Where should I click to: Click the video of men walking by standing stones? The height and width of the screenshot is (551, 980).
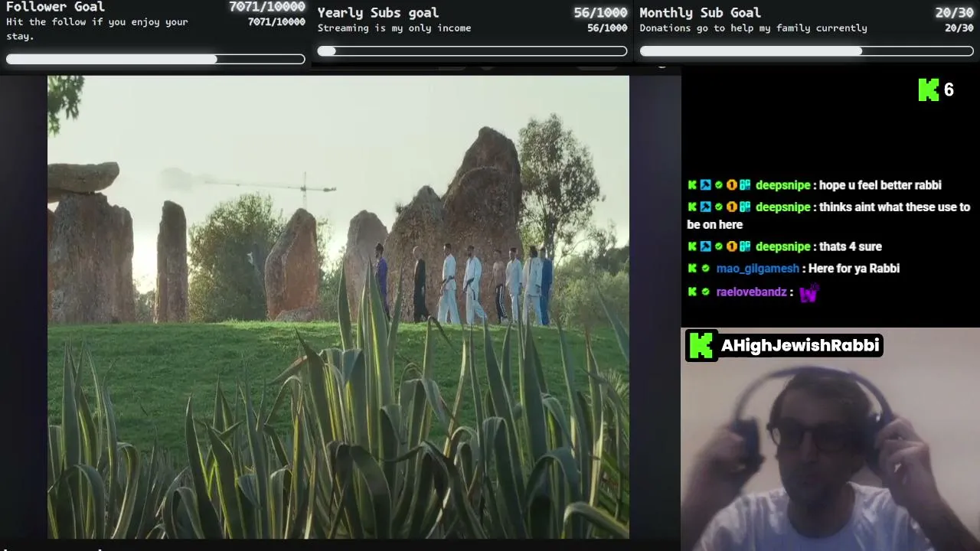[x=338, y=307]
